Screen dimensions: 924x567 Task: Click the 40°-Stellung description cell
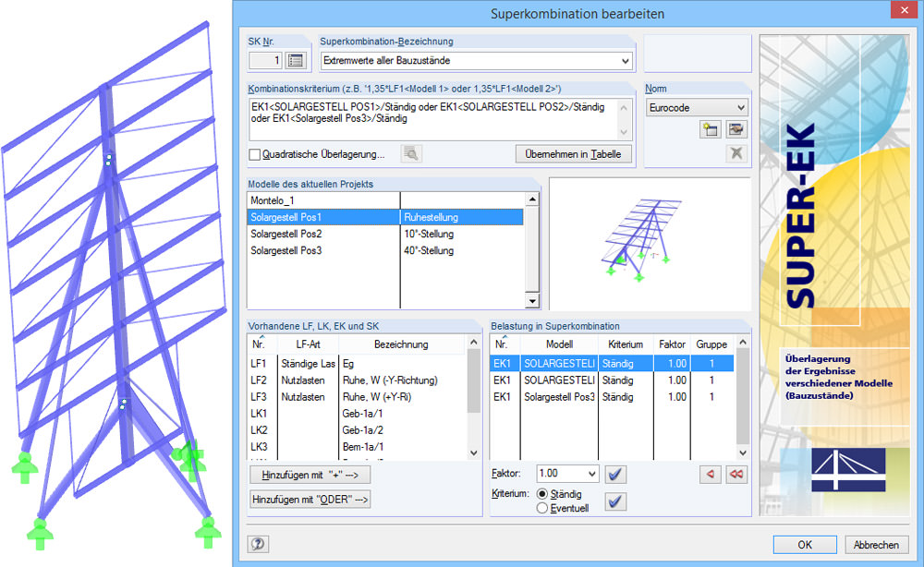(x=461, y=250)
